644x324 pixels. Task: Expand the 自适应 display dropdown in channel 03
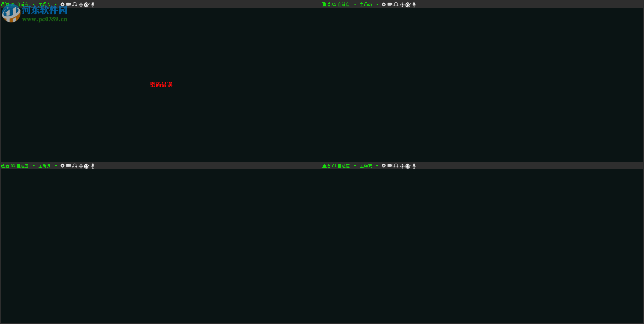(26, 166)
